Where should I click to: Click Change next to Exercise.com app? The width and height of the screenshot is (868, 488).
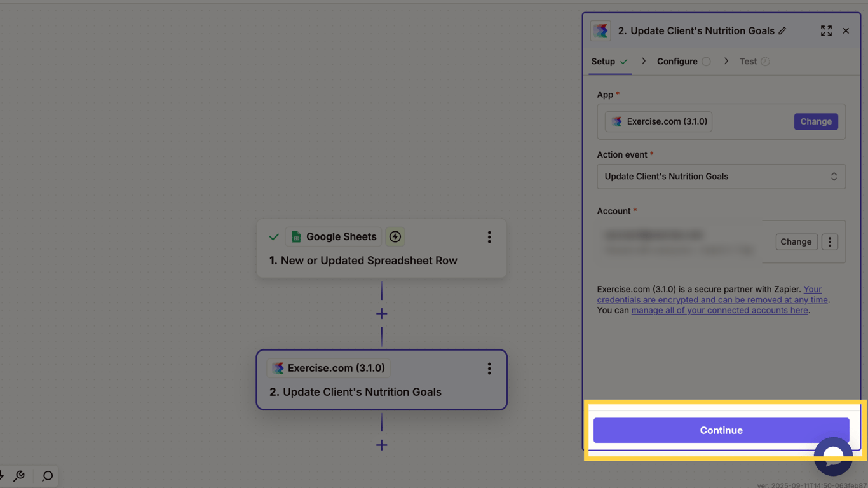click(816, 121)
